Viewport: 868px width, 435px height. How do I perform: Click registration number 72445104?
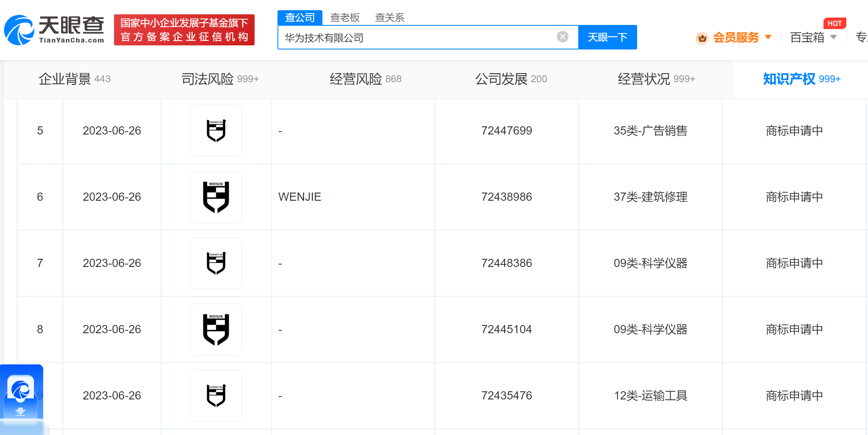click(x=507, y=330)
